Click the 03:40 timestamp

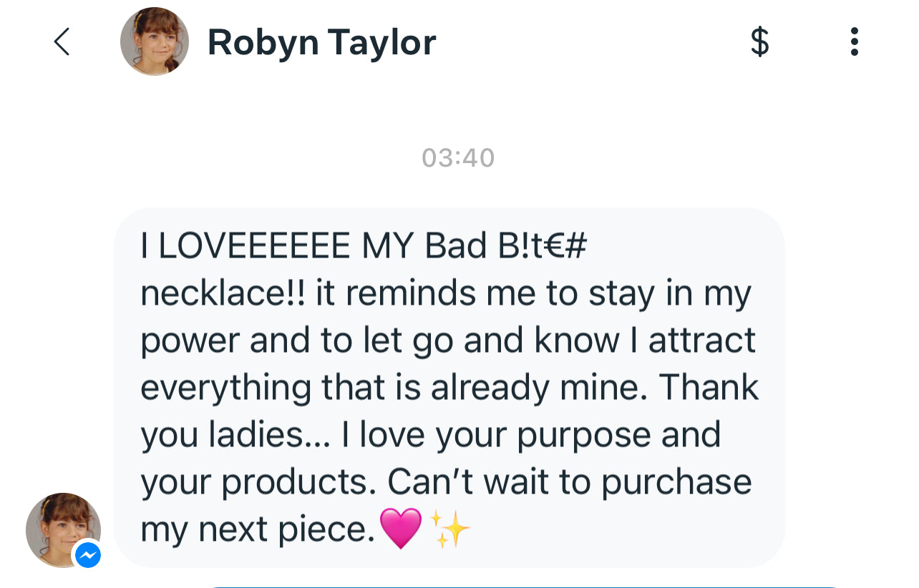point(458,158)
